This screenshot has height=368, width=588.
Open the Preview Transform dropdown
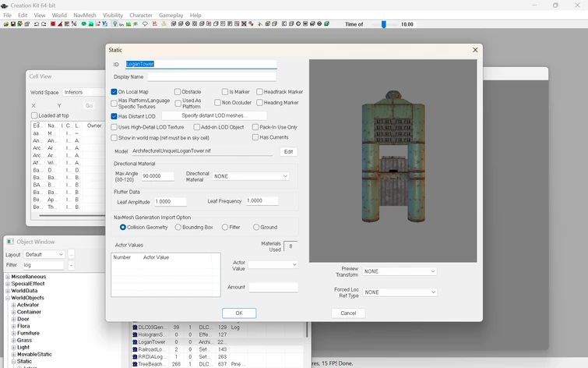(400, 271)
